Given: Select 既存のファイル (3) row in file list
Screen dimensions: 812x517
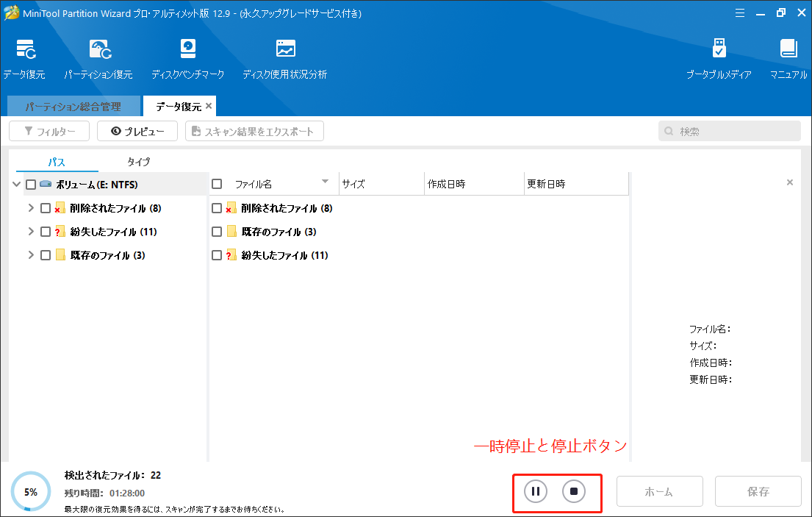Looking at the screenshot, I should (279, 232).
